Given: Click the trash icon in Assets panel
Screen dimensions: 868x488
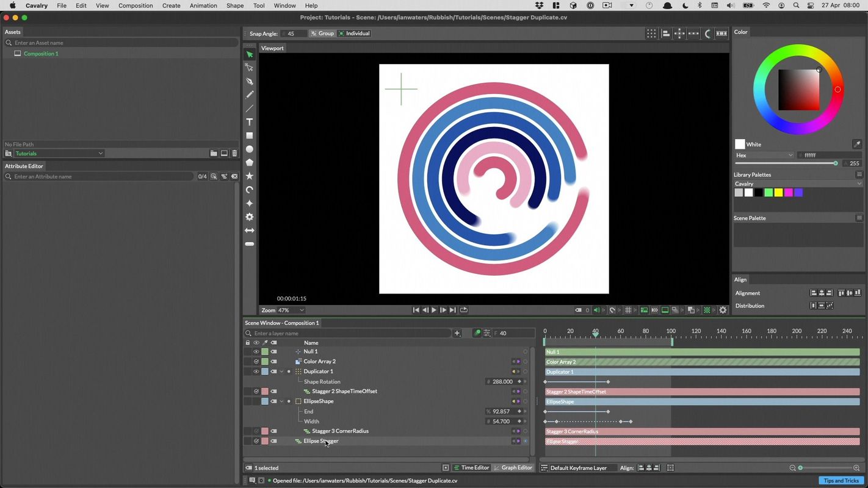Looking at the screenshot, I should [234, 154].
